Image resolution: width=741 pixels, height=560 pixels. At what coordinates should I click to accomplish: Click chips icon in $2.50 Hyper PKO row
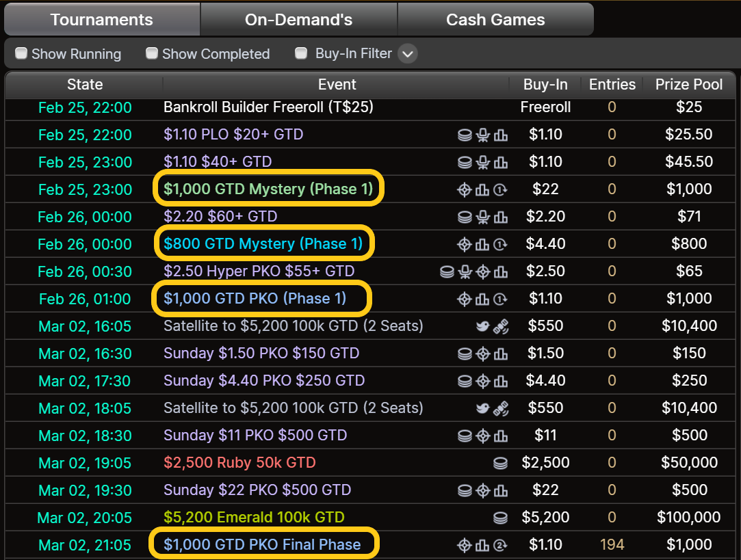447,272
